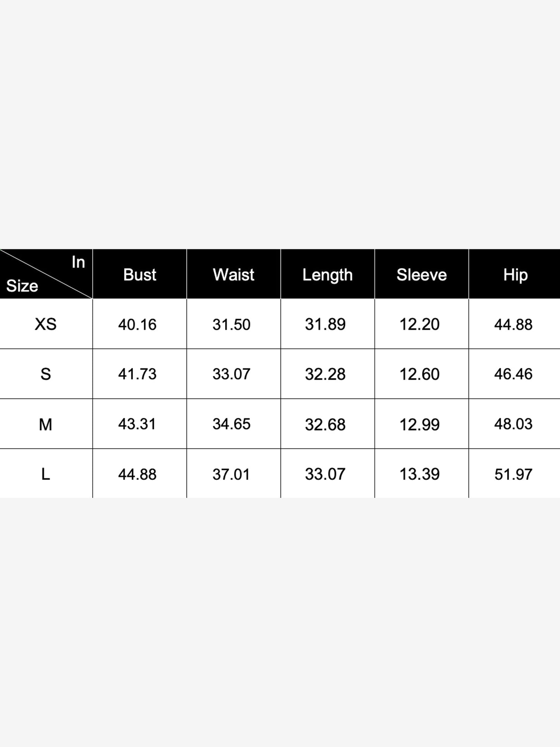Select XS length value 31.89
The height and width of the screenshot is (747, 560).
tap(325, 324)
